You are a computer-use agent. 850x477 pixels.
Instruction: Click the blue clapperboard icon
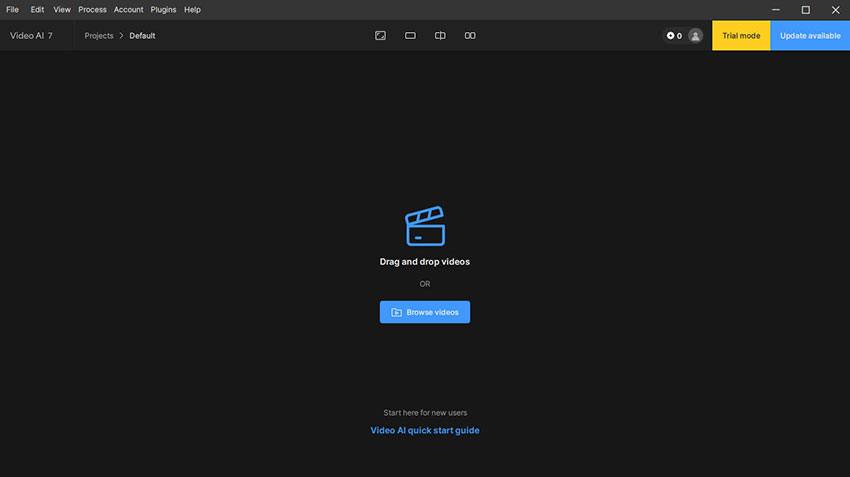point(425,226)
